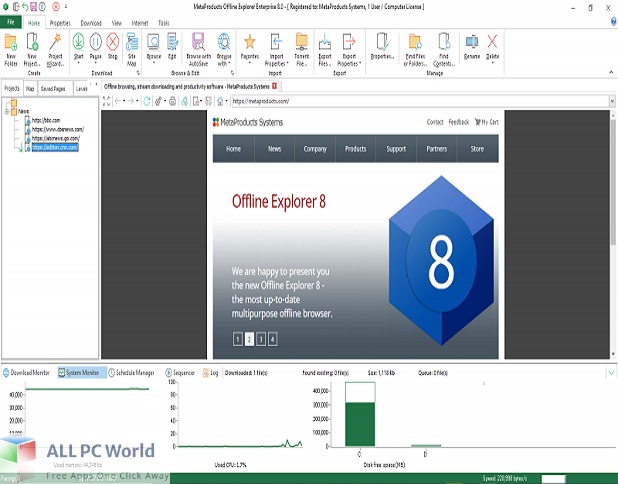618x484 pixels.
Task: Launch the Project Wizard
Action: click(55, 49)
